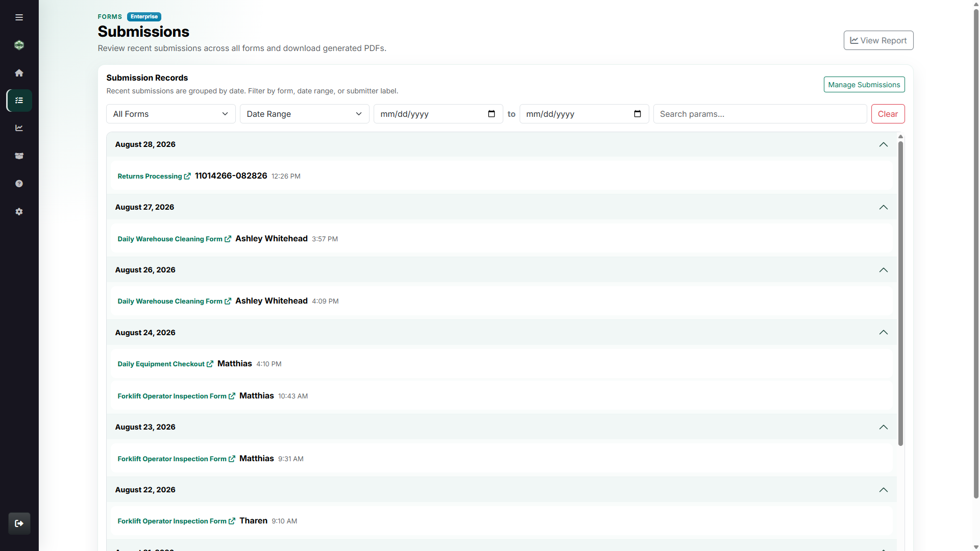Click the Manage Submissions button
Screen dimensions: 980x551
pyautogui.click(x=864, y=85)
